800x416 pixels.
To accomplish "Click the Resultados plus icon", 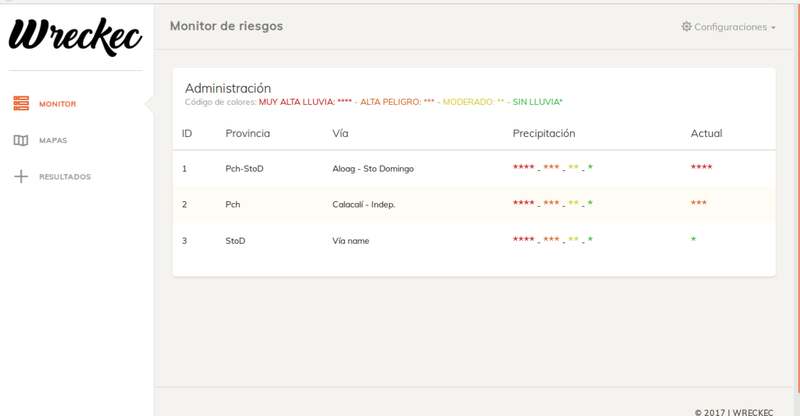I will [21, 177].
